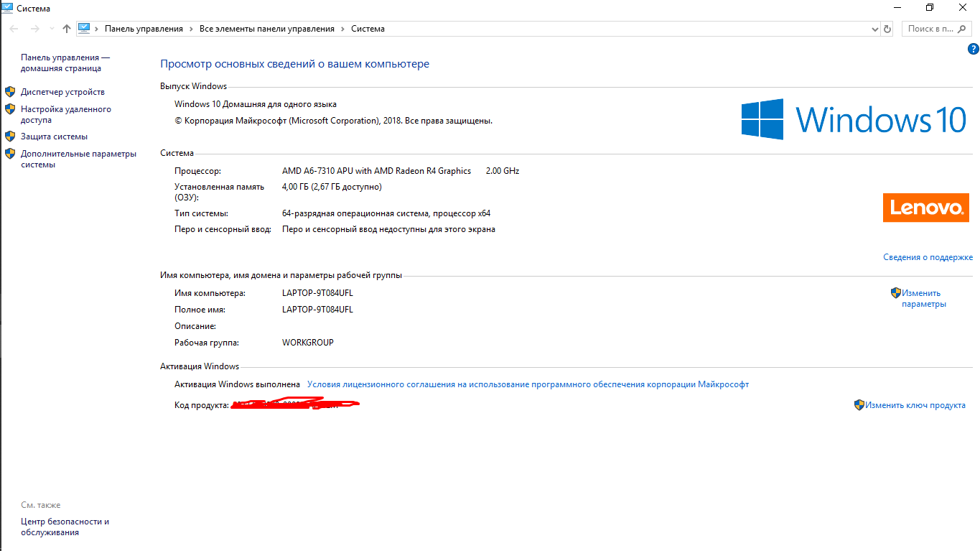Click shield icon next to 'Изменить параметры'

896,293
